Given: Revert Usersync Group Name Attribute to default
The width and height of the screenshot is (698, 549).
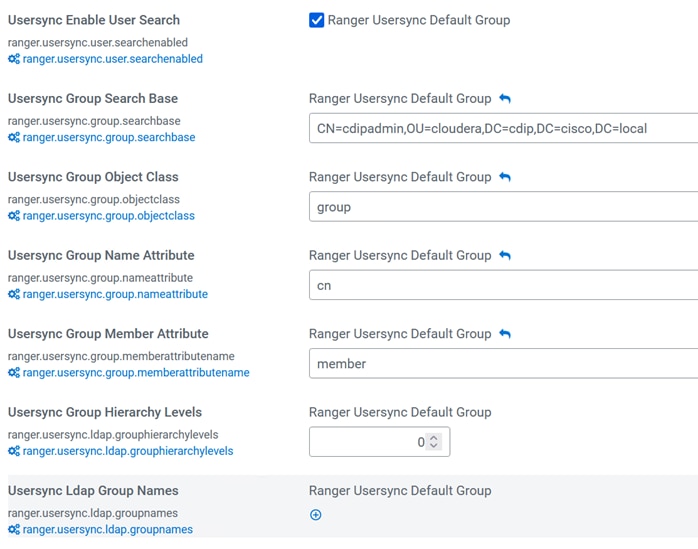Looking at the screenshot, I should 505,255.
